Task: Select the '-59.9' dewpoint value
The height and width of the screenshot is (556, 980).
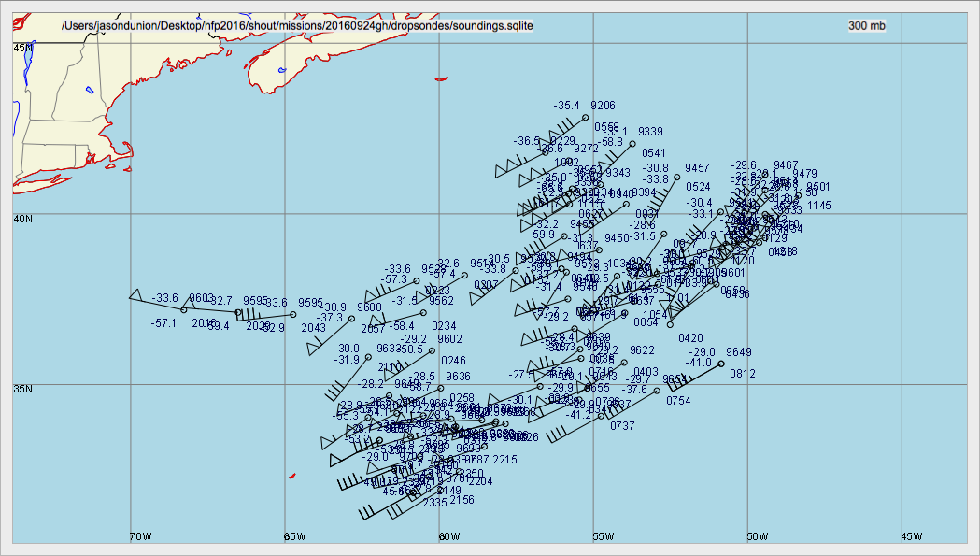Action: (542, 235)
